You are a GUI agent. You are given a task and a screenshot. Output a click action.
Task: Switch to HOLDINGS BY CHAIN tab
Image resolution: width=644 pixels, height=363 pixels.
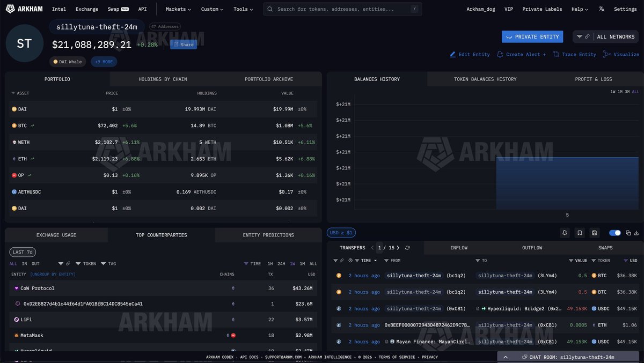(163, 79)
